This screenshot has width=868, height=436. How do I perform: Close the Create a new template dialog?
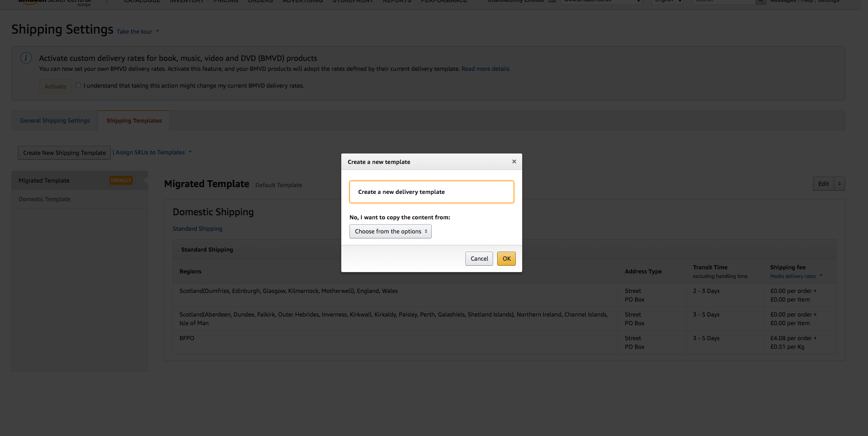[x=514, y=162]
